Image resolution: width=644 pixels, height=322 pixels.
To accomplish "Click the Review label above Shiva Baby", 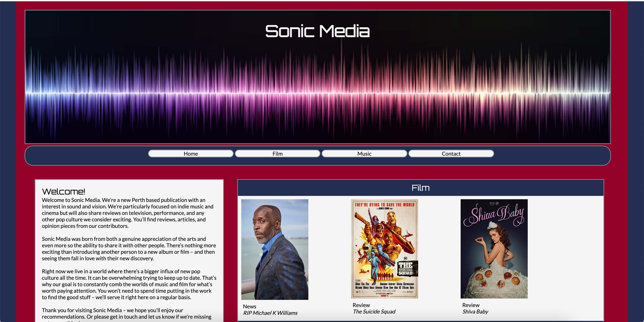I will coord(471,305).
